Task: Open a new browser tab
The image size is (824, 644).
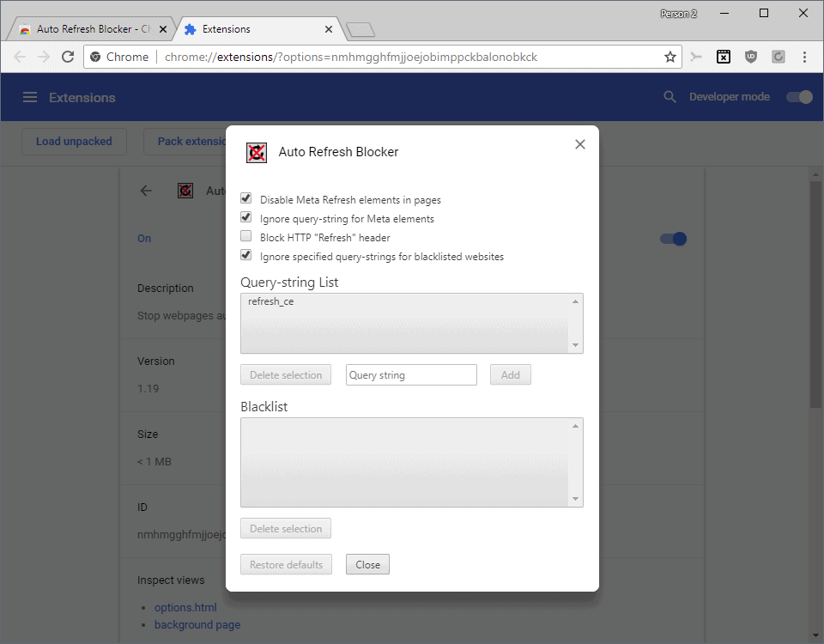Action: coord(360,30)
